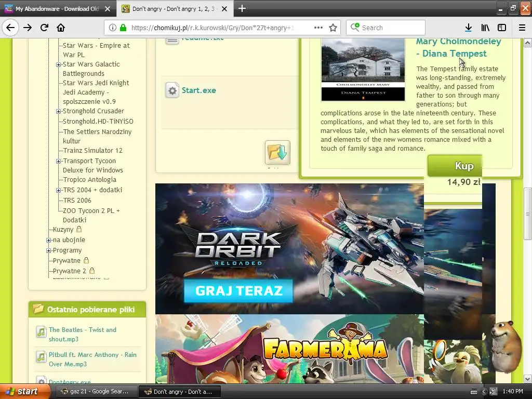Click the hamster mascot
Viewport: 532px width, 399px height.
[506, 346]
